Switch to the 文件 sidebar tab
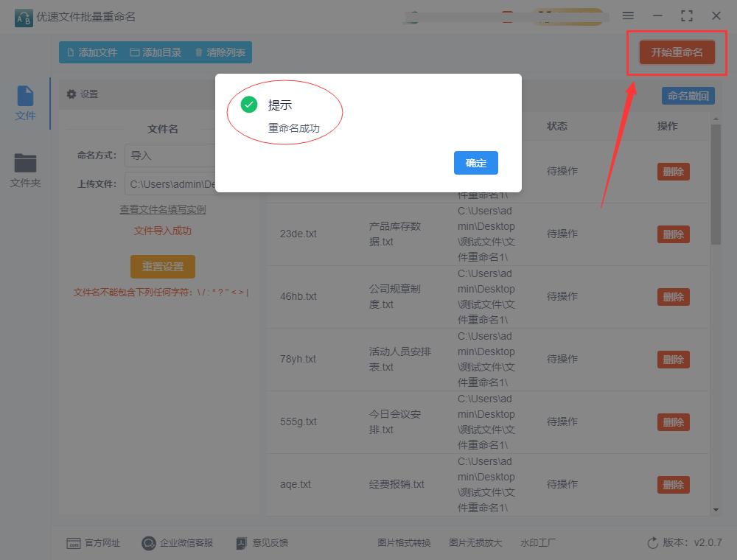Image resolution: width=737 pixels, height=560 pixels. (x=25, y=102)
